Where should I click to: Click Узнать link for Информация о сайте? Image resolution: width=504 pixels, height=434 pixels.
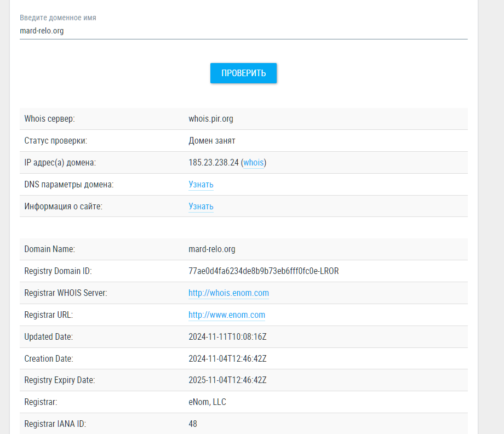201,207
